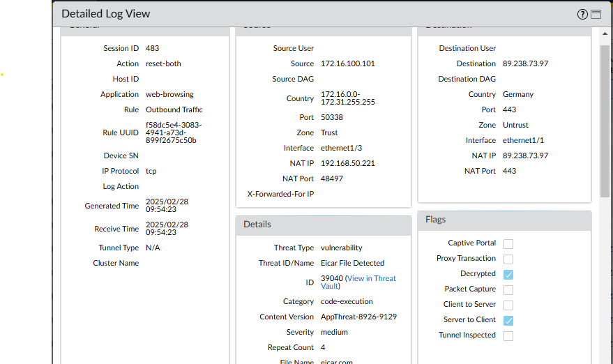
Task: Select the Content Version AppThreat-8926-9129
Action: pyautogui.click(x=359, y=317)
